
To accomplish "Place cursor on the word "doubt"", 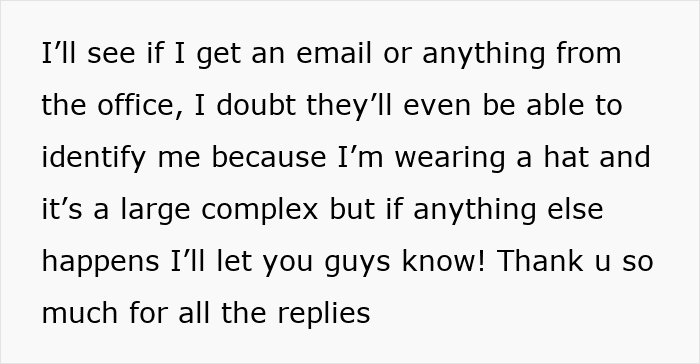I will [x=255, y=105].
